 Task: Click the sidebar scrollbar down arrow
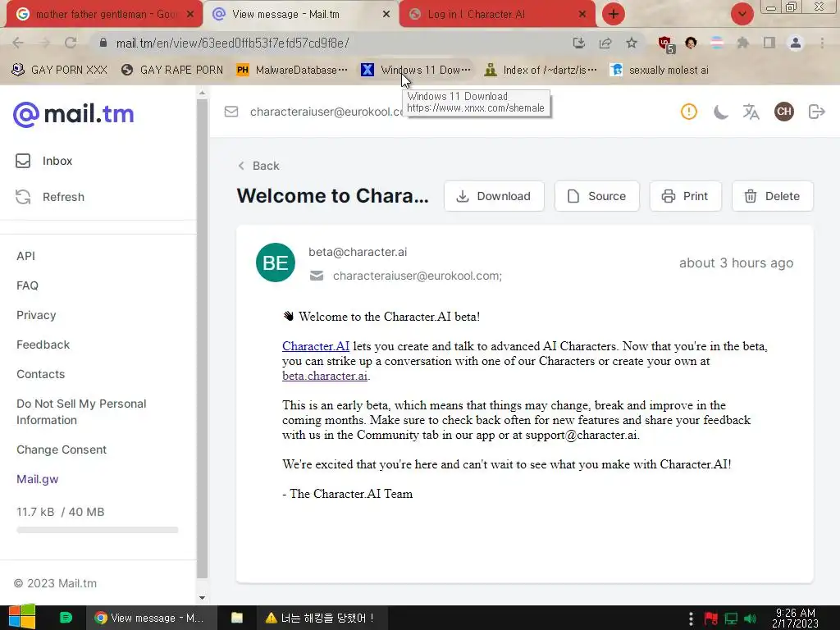click(x=202, y=598)
